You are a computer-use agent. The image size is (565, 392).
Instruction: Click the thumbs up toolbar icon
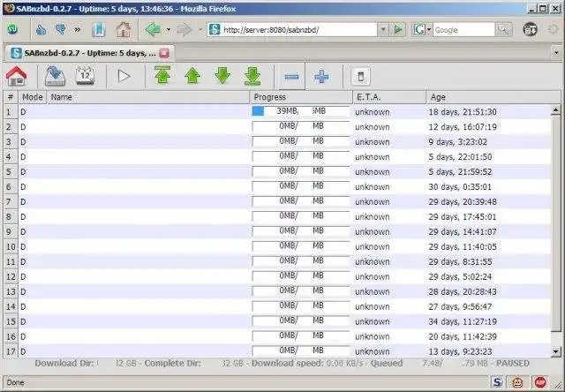(x=41, y=30)
